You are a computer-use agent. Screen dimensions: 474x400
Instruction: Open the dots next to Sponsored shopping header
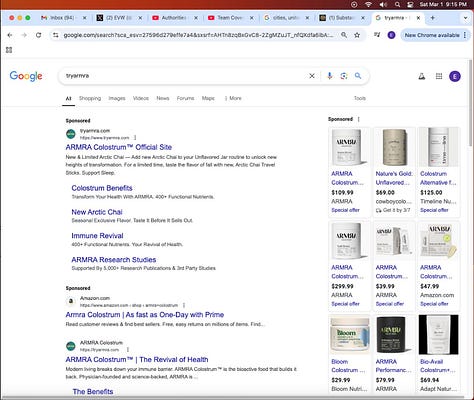[359, 119]
